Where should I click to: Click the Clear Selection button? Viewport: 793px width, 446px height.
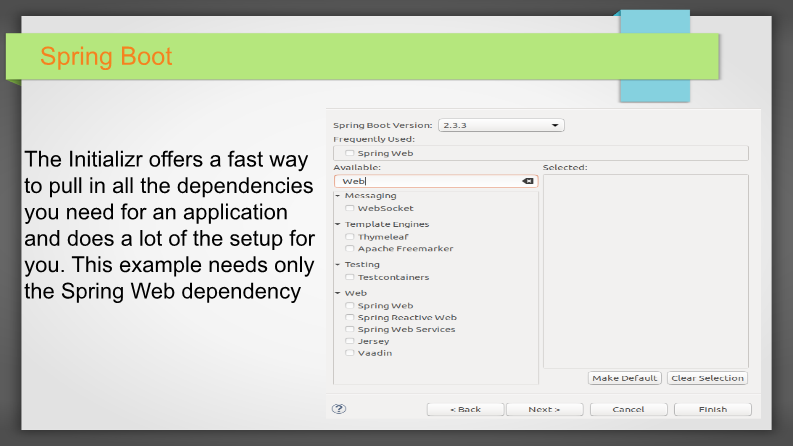coord(707,378)
